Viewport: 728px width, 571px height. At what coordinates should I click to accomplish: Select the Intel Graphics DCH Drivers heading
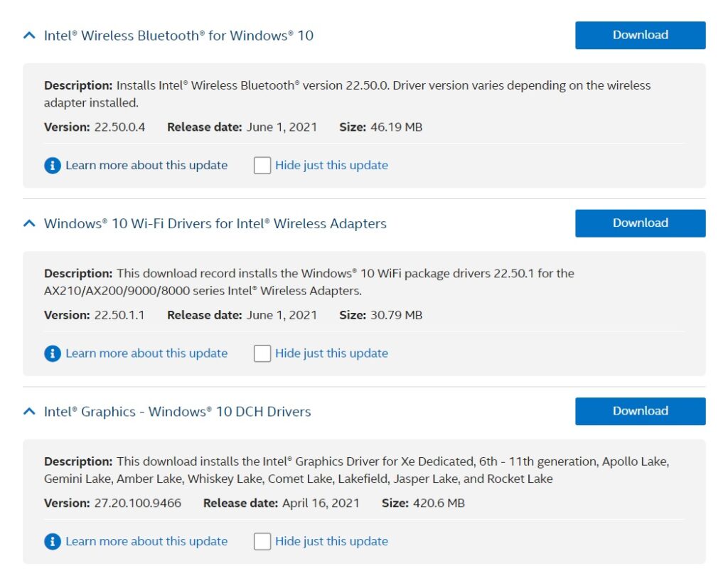tap(176, 411)
